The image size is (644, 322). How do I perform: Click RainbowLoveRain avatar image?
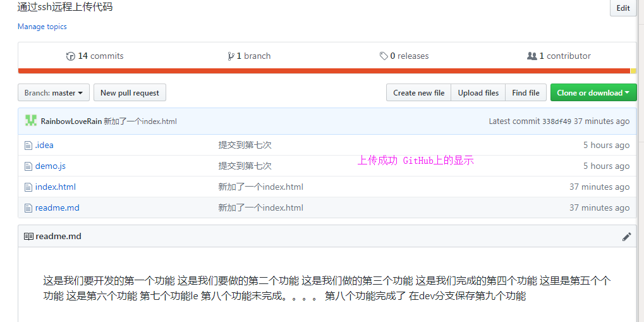31,121
